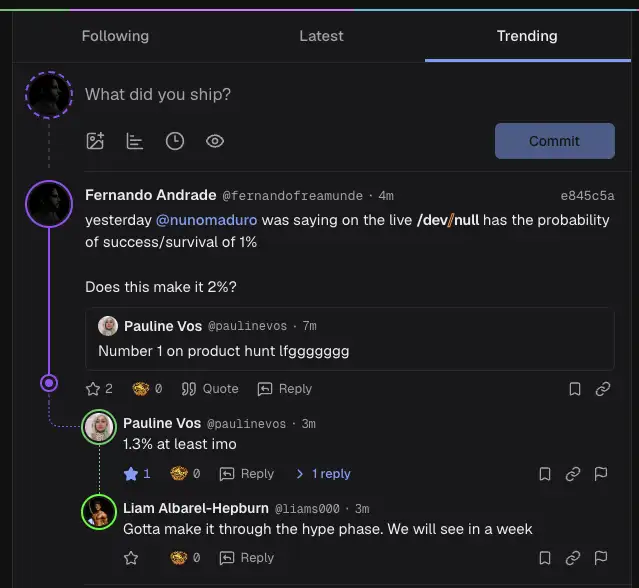
Task: Toggle post visibility with the eye icon
Action: [x=215, y=141]
